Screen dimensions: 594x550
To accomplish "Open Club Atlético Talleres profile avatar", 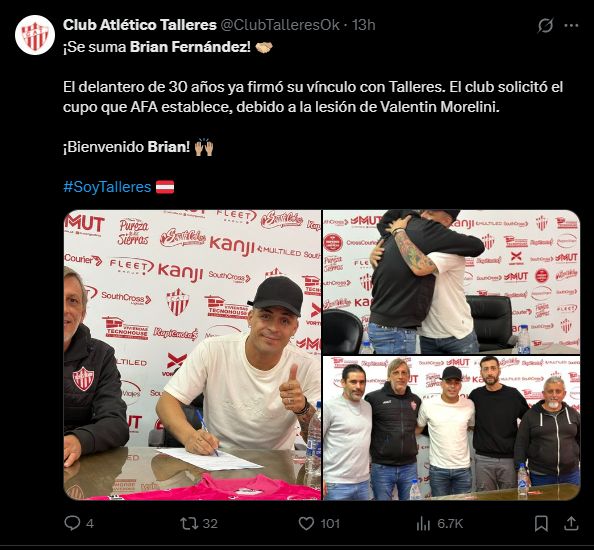I will pos(35,35).
